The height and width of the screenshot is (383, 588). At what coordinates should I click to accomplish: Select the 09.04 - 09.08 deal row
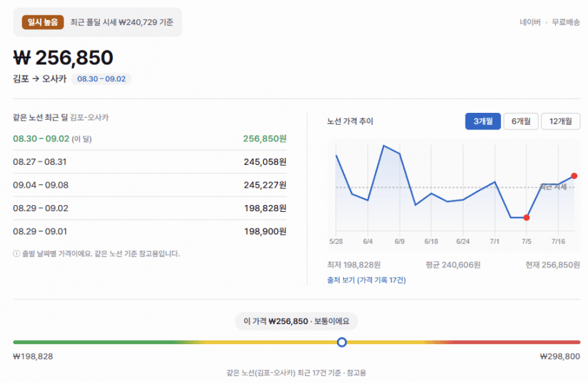149,185
